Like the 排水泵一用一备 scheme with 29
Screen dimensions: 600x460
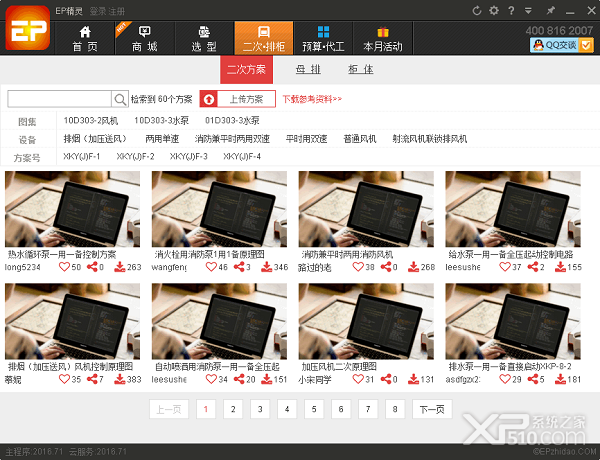pos(505,379)
